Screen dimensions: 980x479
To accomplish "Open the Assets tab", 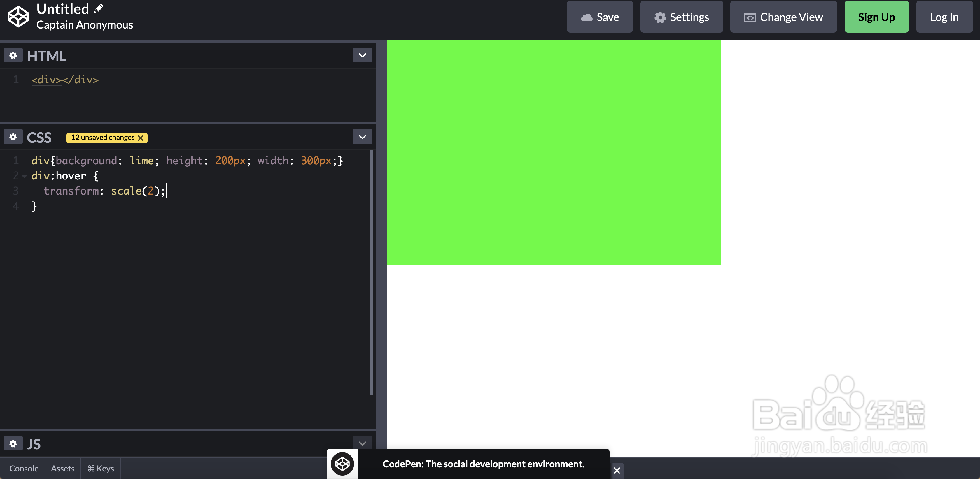I will click(63, 468).
